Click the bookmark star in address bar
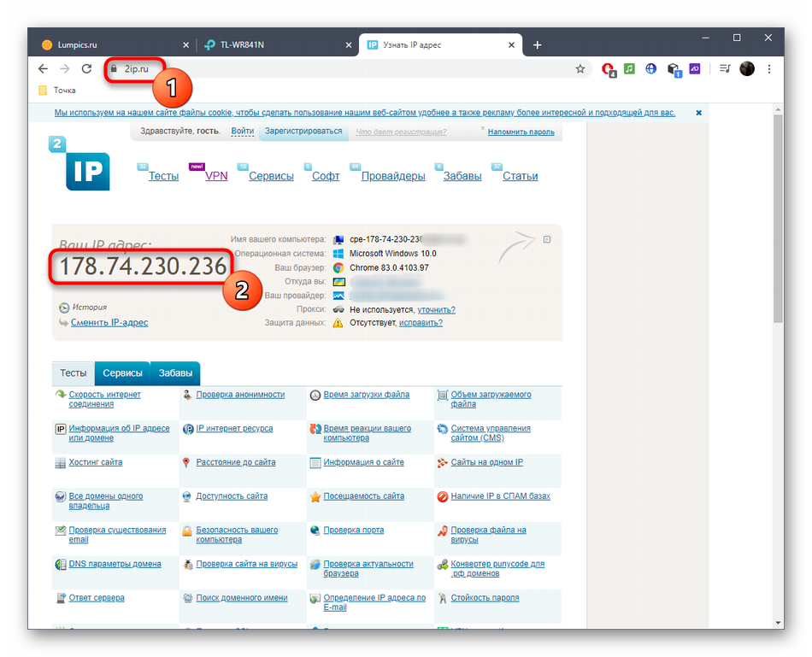The width and height of the screenshot is (812, 657). [580, 69]
